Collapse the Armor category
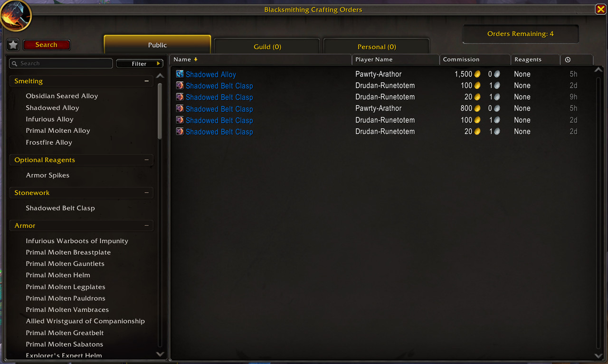This screenshot has width=608, height=364. coord(146,225)
